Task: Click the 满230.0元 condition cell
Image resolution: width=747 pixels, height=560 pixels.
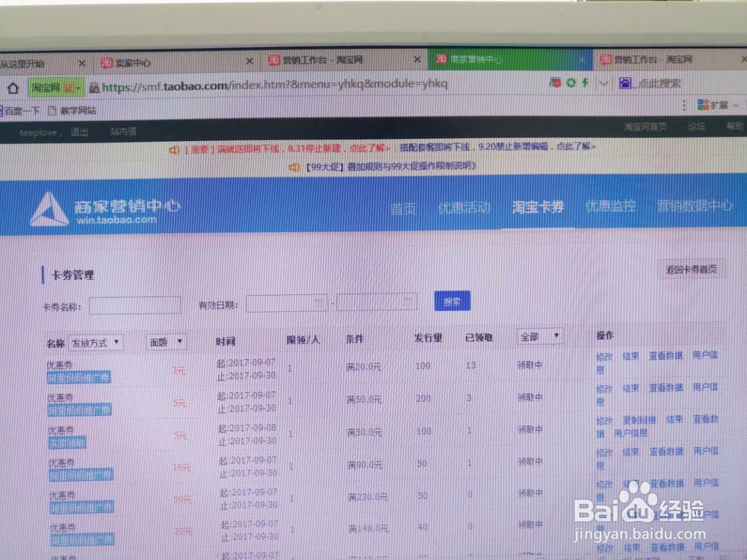Action: pos(368,497)
